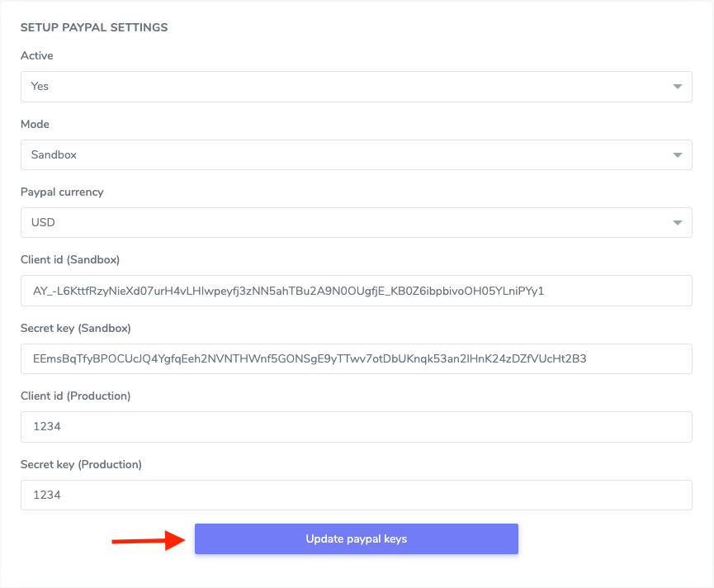This screenshot has width=714, height=588.
Task: Click the Paypal currency label
Action: tap(62, 192)
